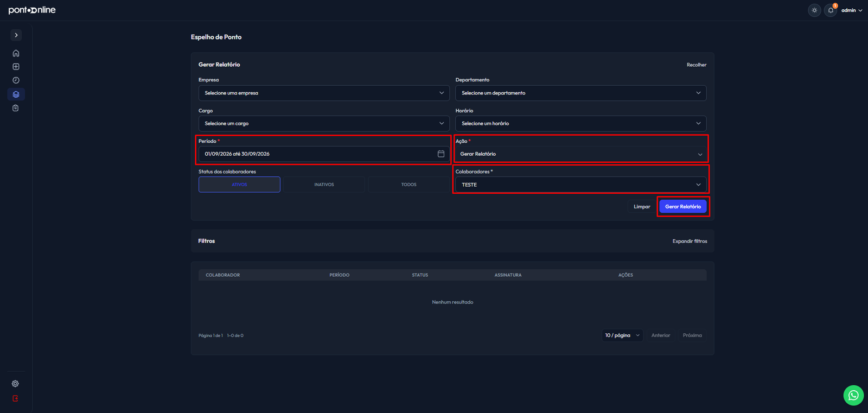Open settings via the gear icon
Image resolution: width=868 pixels, height=413 pixels.
coord(15,384)
